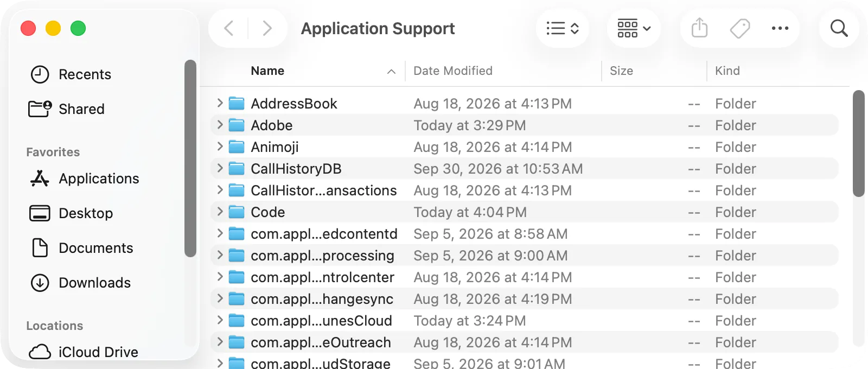Click date 'Today at 3:24 PM'
This screenshot has width=868, height=369.
point(470,321)
